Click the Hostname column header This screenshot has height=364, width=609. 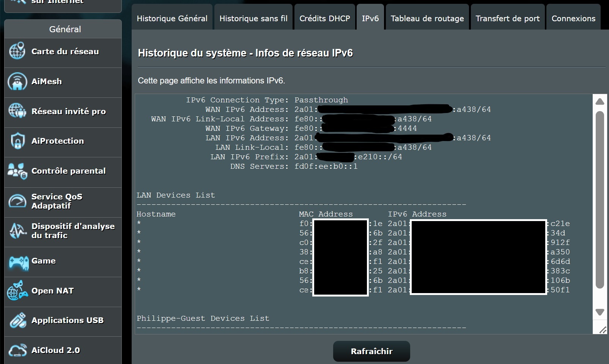click(156, 214)
